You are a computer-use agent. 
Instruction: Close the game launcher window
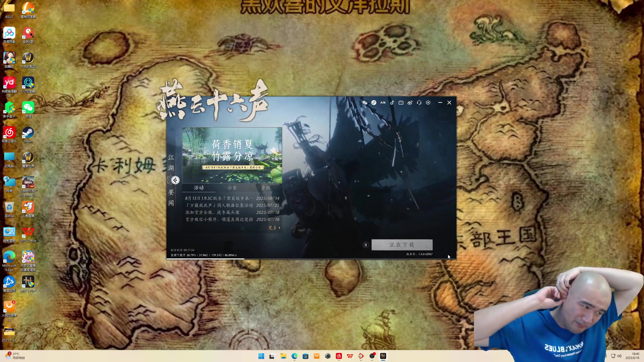(449, 103)
